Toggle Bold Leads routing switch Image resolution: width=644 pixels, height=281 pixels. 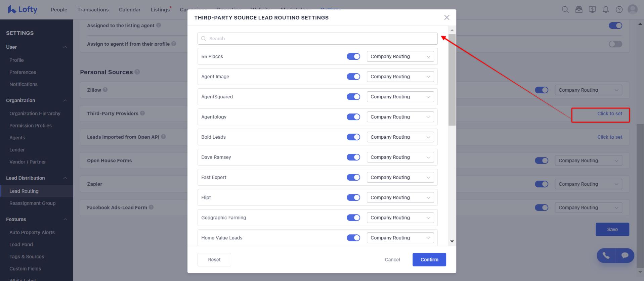tap(353, 137)
